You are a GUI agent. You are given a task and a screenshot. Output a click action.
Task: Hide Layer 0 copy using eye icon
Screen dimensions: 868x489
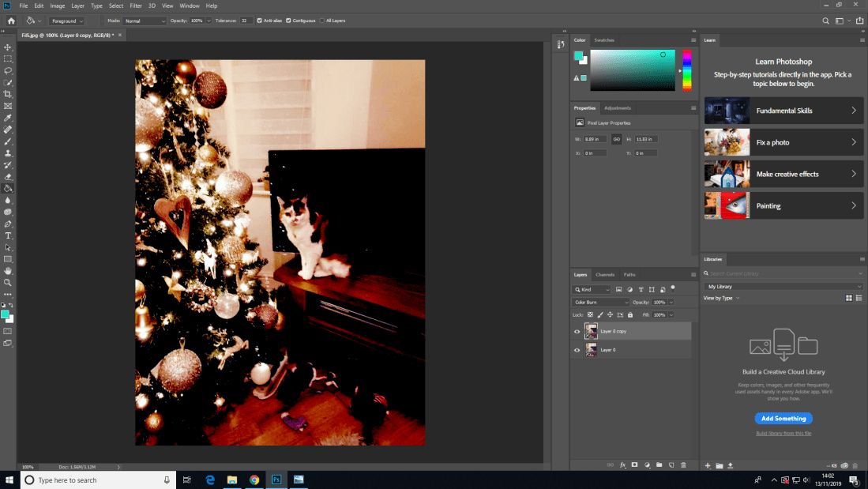point(577,332)
